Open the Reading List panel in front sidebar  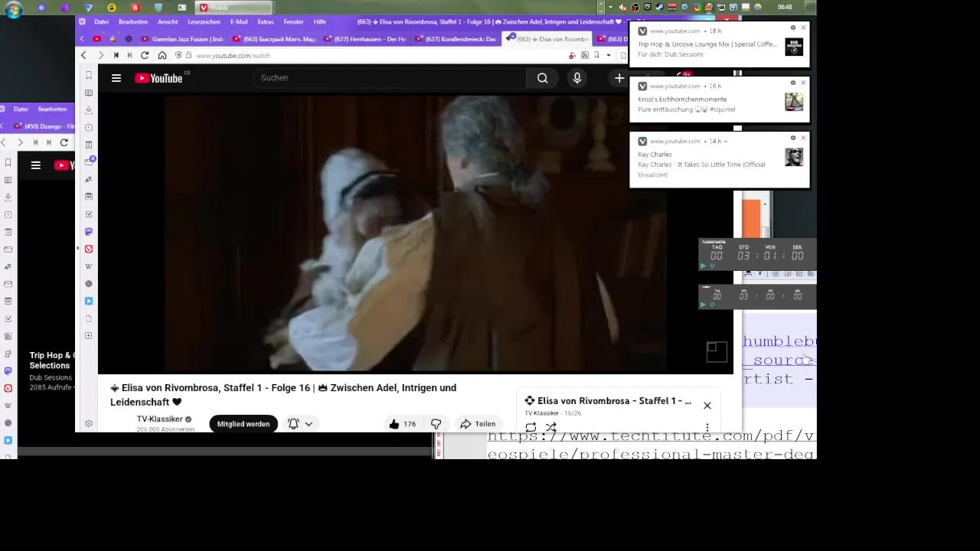(x=89, y=93)
